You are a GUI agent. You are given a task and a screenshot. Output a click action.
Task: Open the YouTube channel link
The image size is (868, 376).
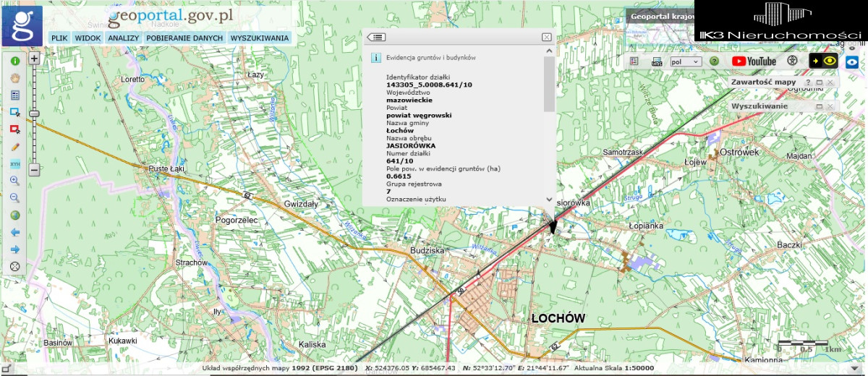[754, 61]
